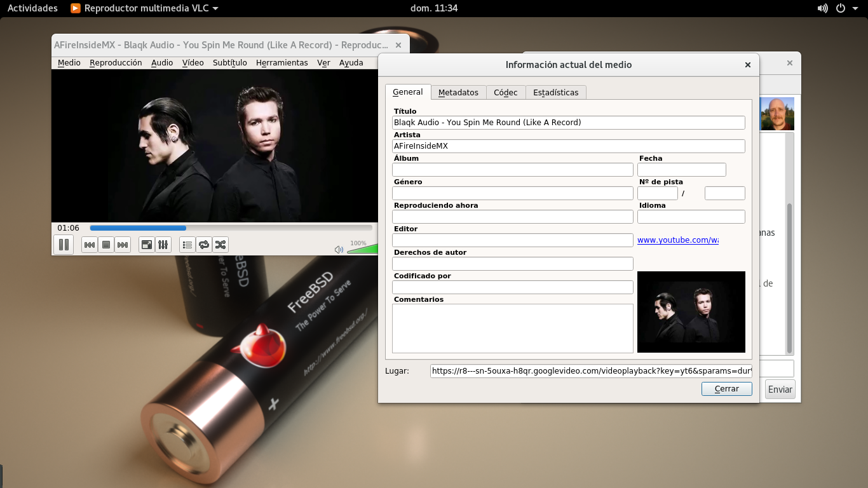Expand system menu arrow in top bar
868x488 pixels.
click(855, 9)
